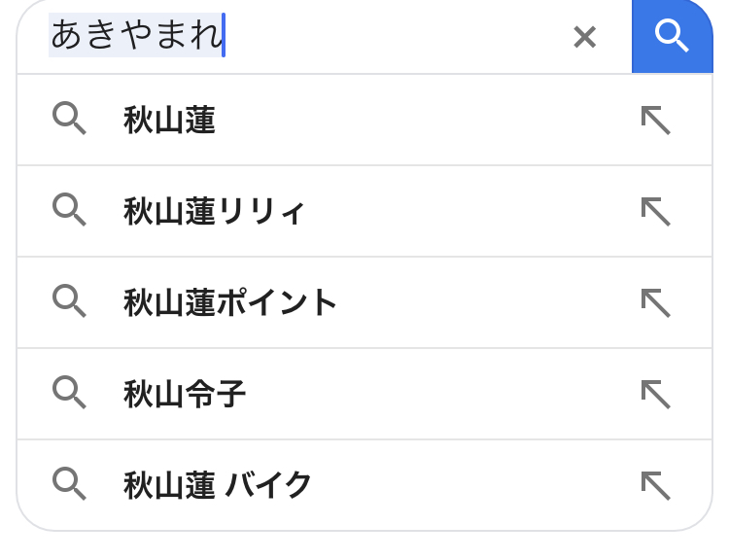Tap the arrow icon for 秋山蓮 バイク

pyautogui.click(x=655, y=485)
